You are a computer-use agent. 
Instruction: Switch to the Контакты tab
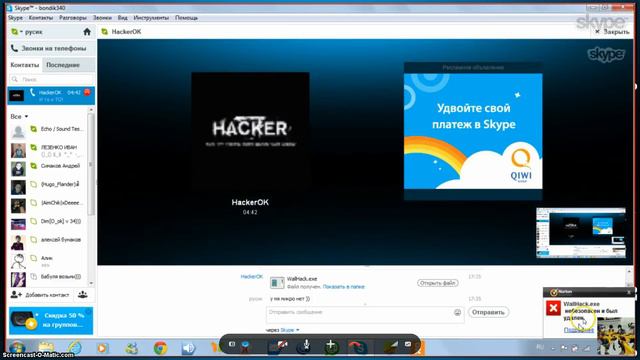tap(24, 65)
